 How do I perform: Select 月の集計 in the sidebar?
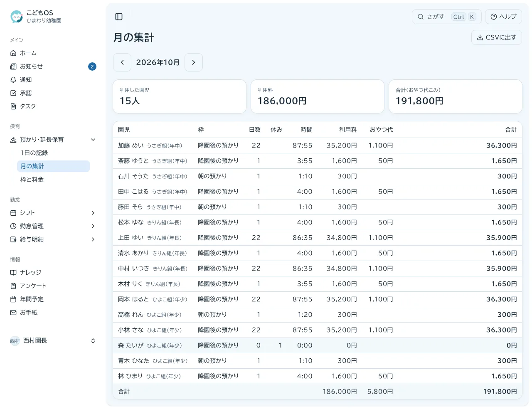point(53,166)
